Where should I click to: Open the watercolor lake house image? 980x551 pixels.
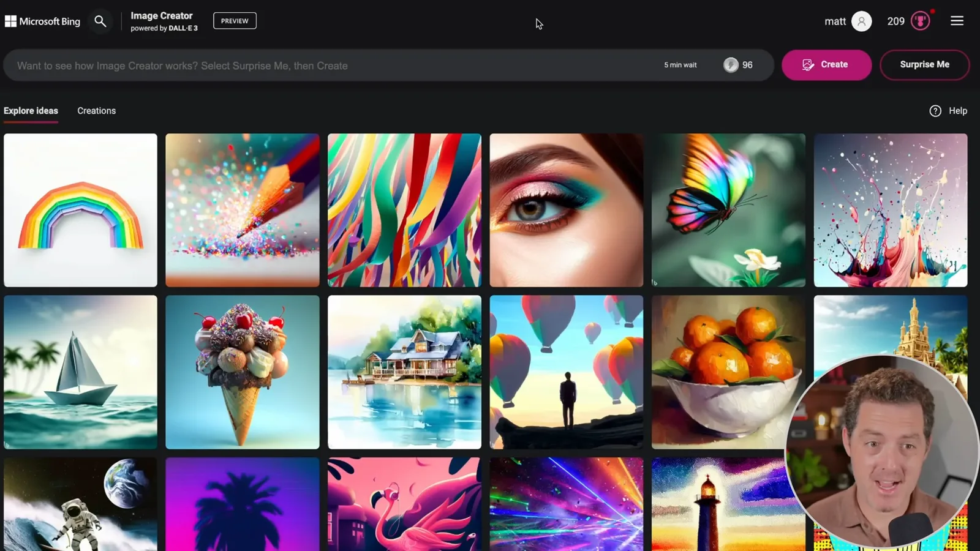pyautogui.click(x=404, y=372)
